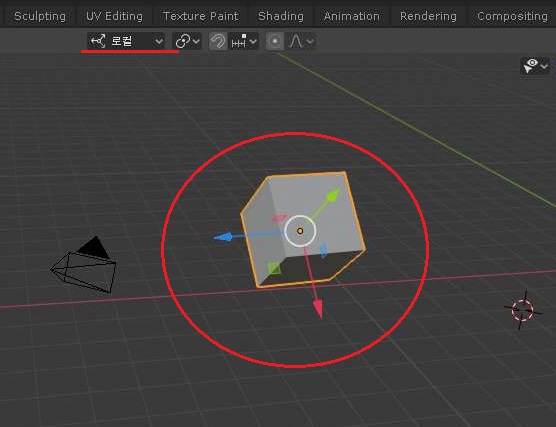Open the Compositing workspace tab

click(x=512, y=16)
